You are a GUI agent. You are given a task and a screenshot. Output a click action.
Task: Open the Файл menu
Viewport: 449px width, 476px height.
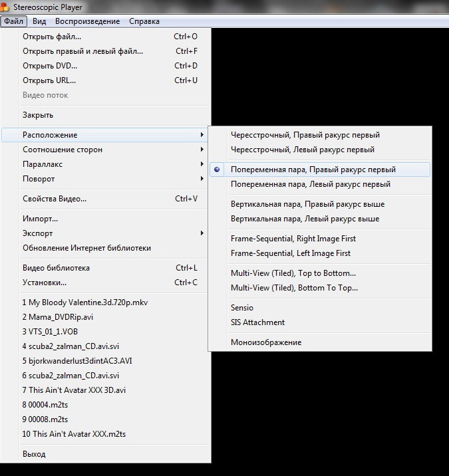14,21
